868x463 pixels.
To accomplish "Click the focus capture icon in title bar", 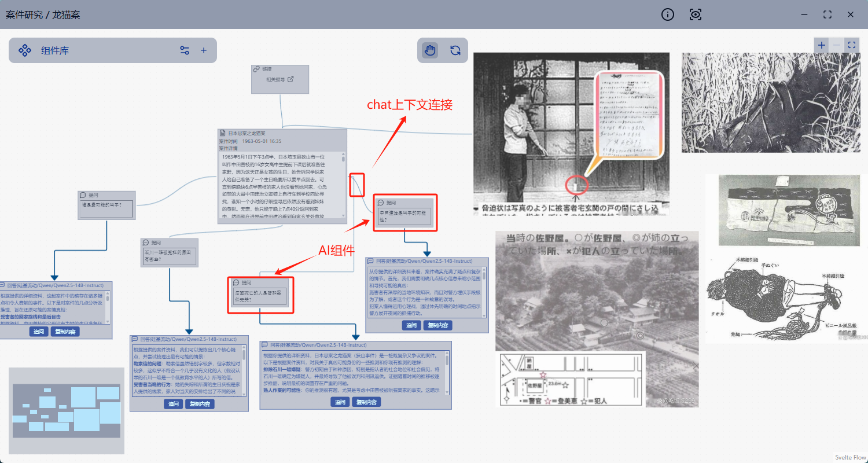I will tap(696, 14).
